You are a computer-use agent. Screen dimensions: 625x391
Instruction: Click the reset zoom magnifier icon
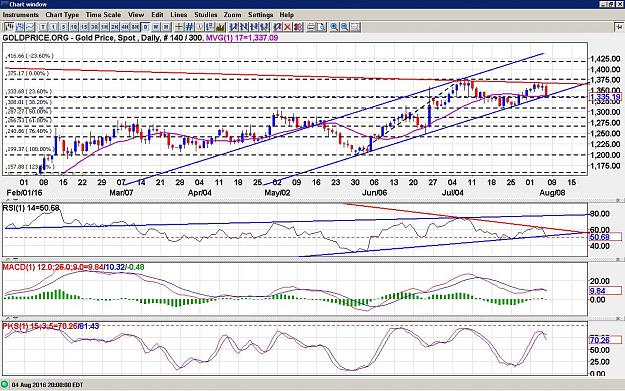(x=355, y=27)
